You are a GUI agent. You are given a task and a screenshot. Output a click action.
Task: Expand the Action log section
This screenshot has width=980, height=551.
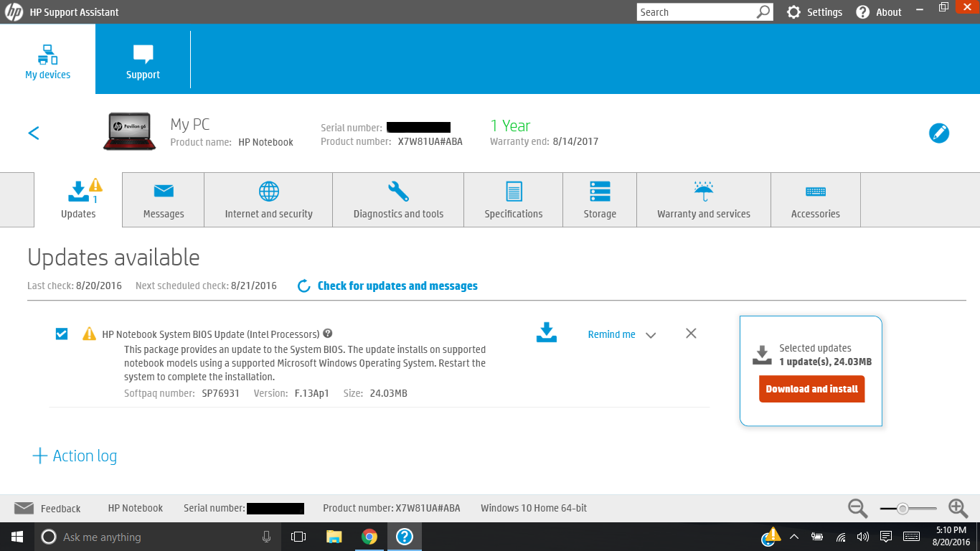tap(75, 456)
